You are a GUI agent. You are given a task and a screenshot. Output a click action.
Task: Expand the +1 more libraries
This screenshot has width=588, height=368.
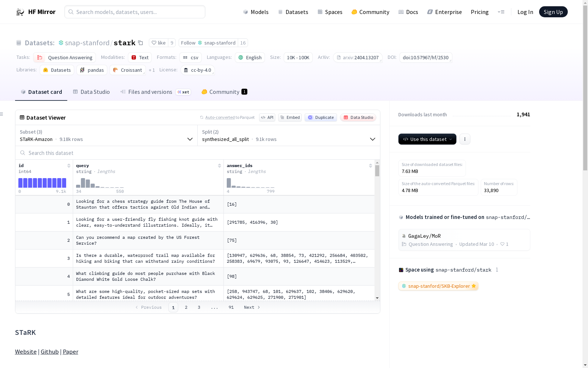(152, 70)
